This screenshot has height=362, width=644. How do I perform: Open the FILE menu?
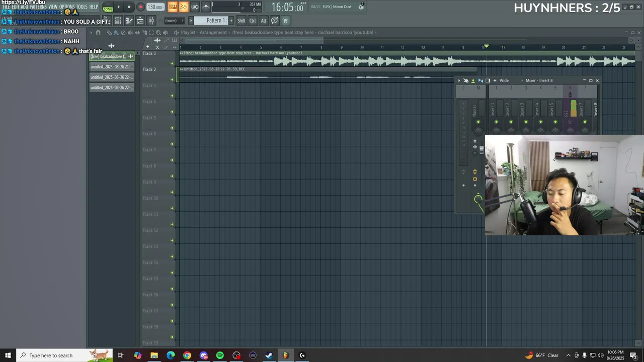pyautogui.click(x=7, y=7)
